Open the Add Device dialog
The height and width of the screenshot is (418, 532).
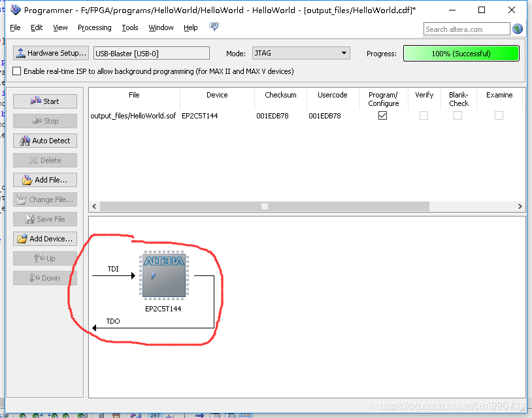click(45, 239)
